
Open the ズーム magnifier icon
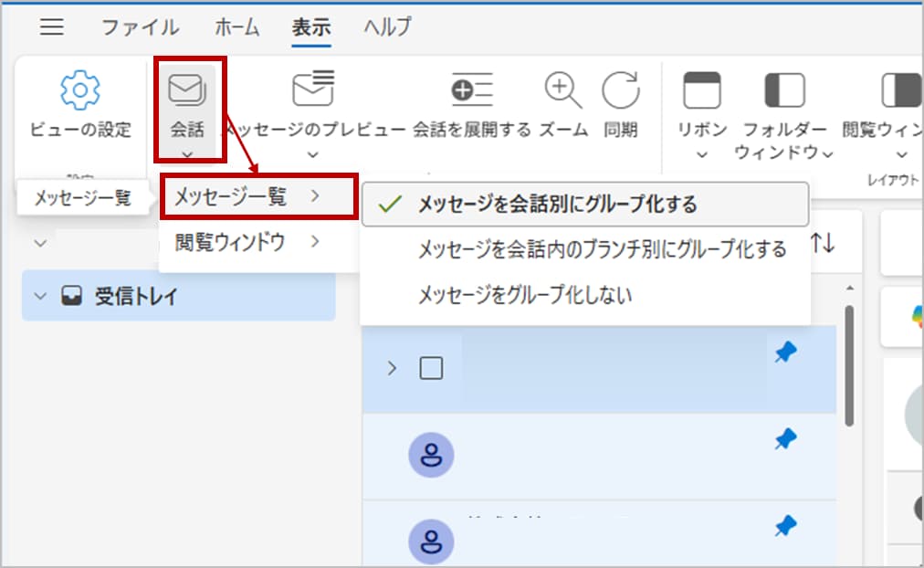click(x=563, y=89)
